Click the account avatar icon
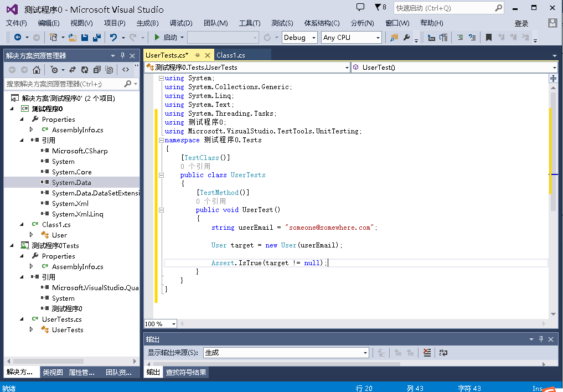The height and width of the screenshot is (392, 563). click(552, 23)
